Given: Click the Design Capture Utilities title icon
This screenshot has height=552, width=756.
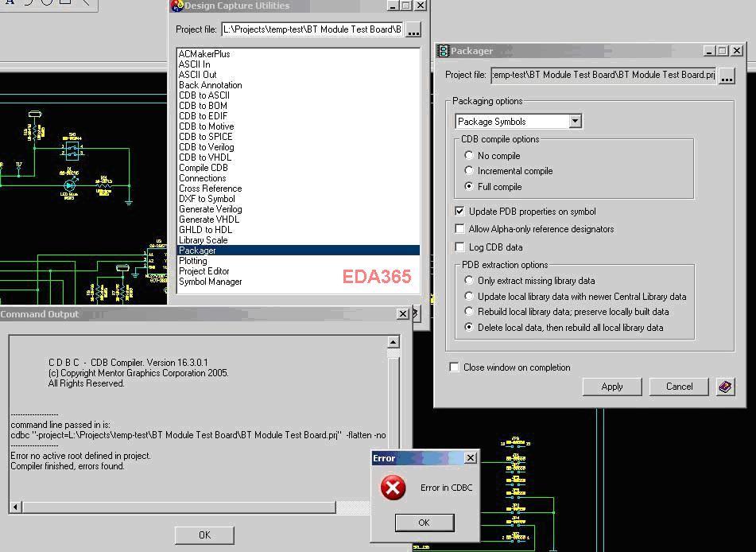Looking at the screenshot, I should click(x=177, y=6).
